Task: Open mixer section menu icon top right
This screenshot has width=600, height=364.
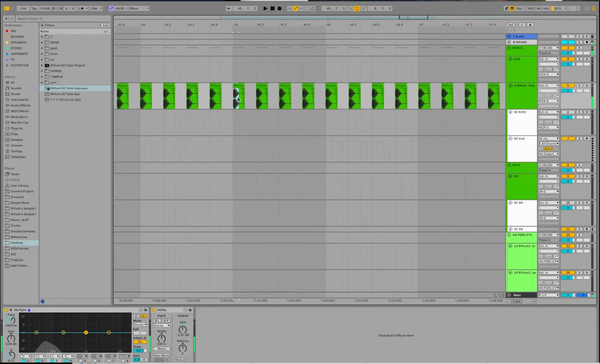Action: (594, 9)
